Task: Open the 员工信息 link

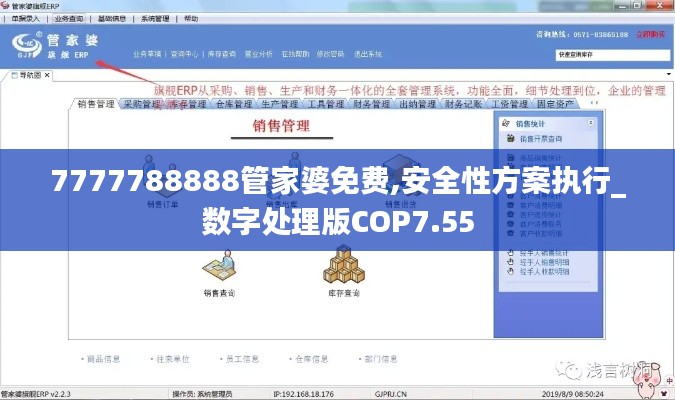Action: (x=242, y=359)
